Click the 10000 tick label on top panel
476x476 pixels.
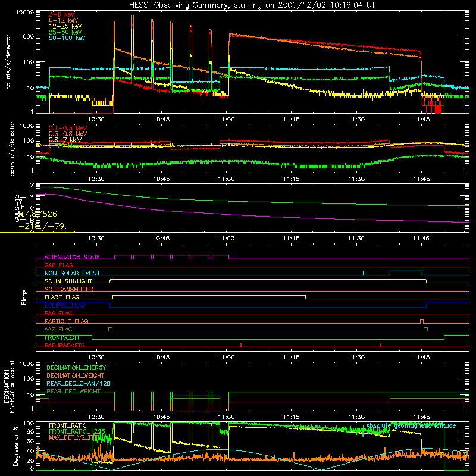click(x=25, y=12)
